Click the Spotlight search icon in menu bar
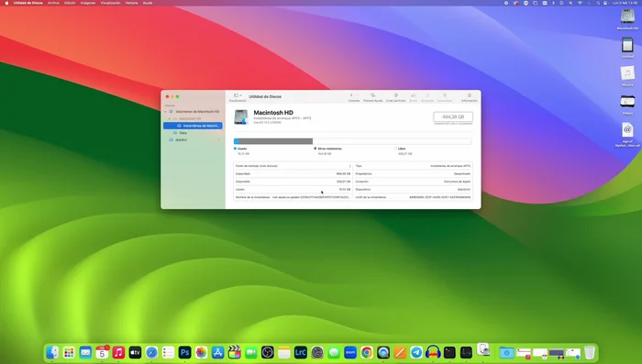 (x=598, y=3)
